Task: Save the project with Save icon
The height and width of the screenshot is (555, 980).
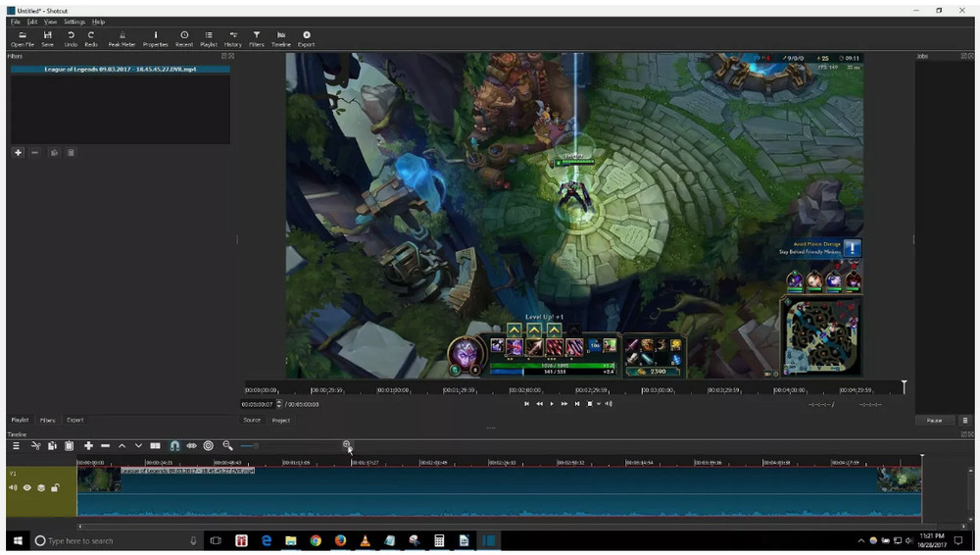Action: pyautogui.click(x=47, y=39)
